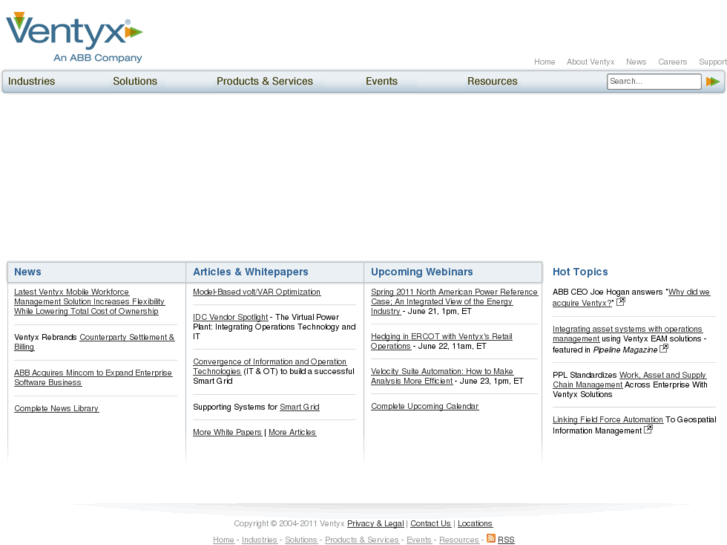This screenshot has width=727, height=545.
Task: Click the Hot Topics heading
Action: tap(580, 272)
